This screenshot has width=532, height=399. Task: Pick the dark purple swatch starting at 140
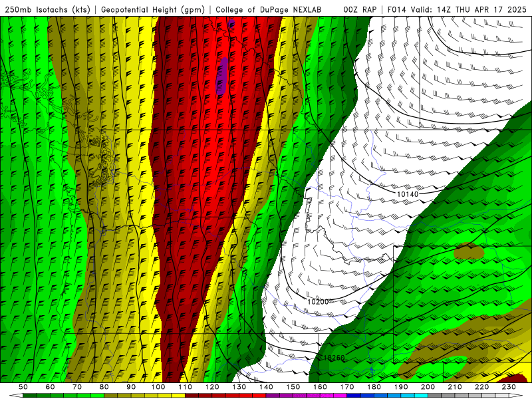(x=273, y=396)
